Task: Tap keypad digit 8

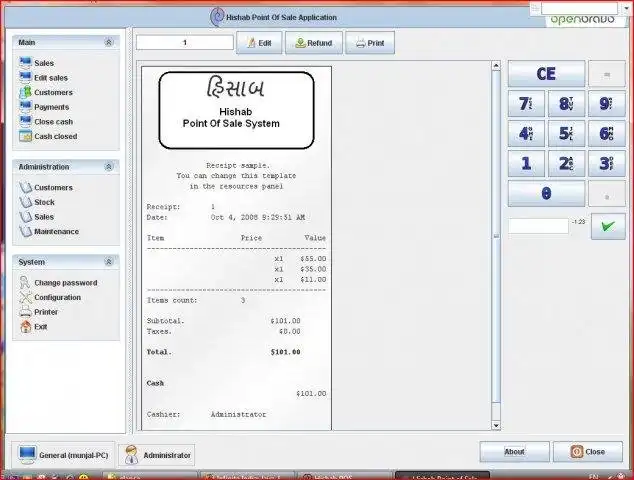Action: (x=566, y=104)
